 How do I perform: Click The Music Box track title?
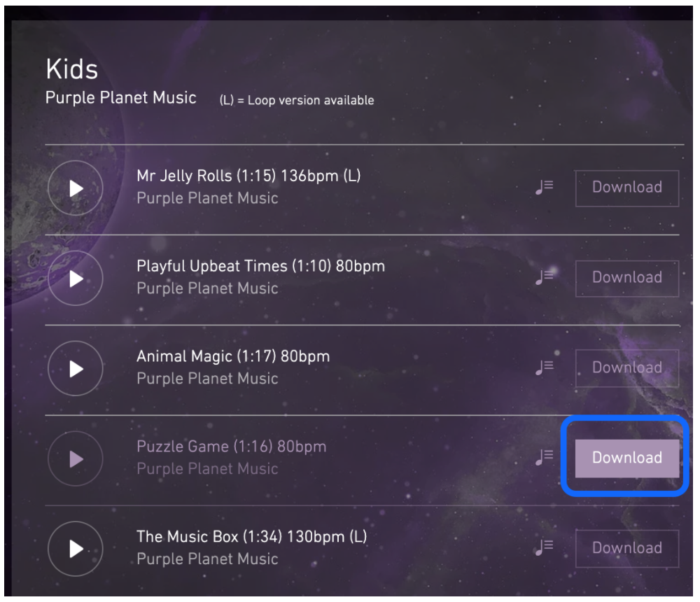[251, 537]
